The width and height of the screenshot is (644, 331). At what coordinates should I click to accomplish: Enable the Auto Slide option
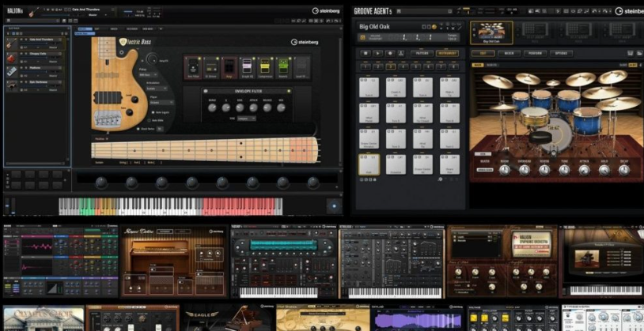[x=149, y=120]
